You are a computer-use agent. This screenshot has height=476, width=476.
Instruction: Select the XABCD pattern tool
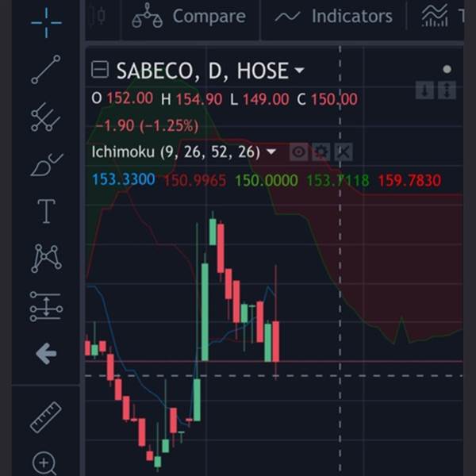pos(46,259)
